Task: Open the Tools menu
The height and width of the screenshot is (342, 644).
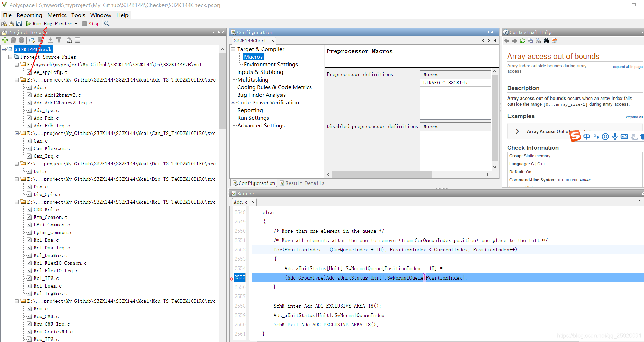Action: point(78,15)
